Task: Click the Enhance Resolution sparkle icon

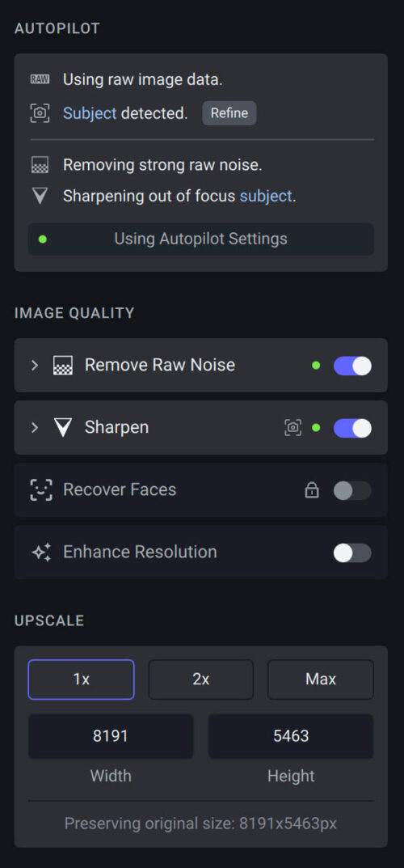Action: click(41, 553)
